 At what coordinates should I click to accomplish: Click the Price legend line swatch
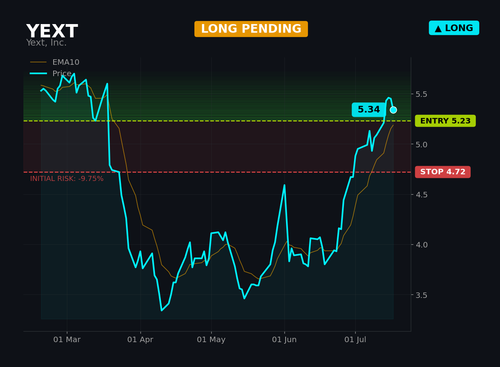click(x=38, y=73)
